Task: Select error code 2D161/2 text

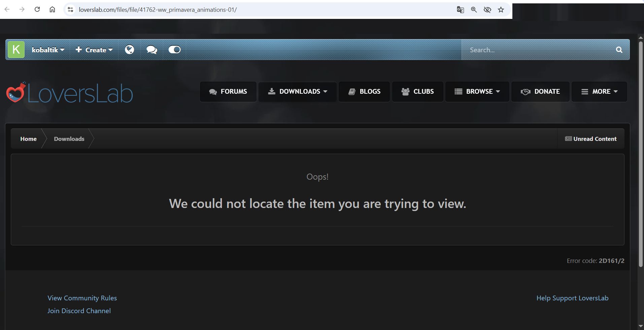Action: [x=611, y=261]
